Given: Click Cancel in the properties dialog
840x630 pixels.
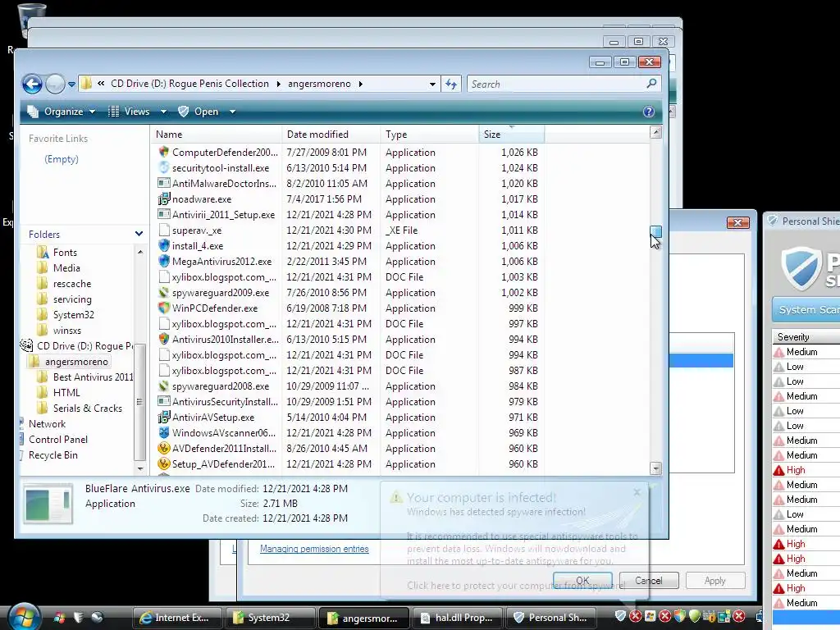Looking at the screenshot, I should point(649,580).
